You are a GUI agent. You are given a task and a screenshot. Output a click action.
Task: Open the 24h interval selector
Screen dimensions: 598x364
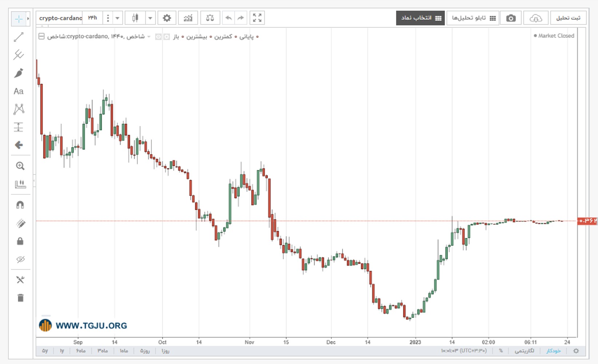pyautogui.click(x=92, y=18)
